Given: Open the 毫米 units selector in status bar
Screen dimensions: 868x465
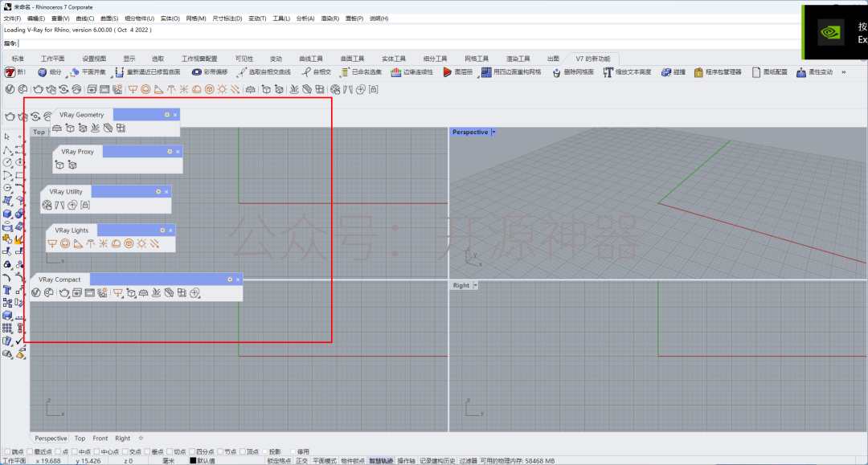Looking at the screenshot, I should (168, 460).
